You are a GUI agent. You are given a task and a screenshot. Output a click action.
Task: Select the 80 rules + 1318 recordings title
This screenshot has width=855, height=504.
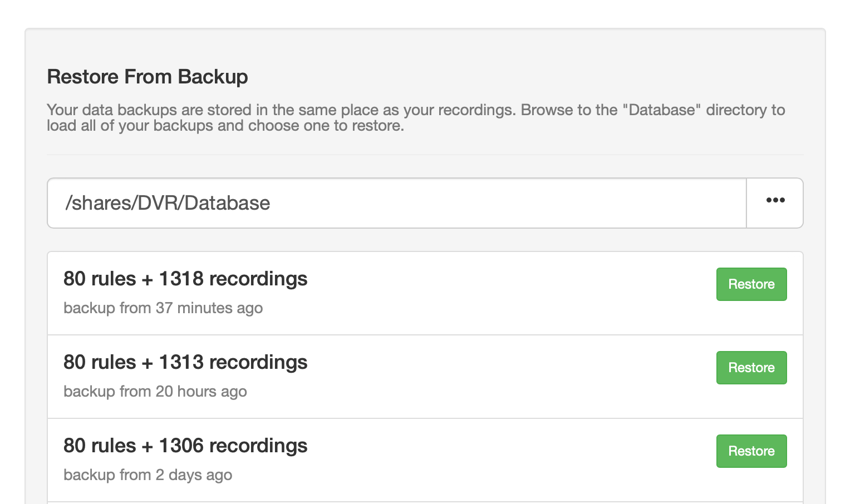coord(185,279)
